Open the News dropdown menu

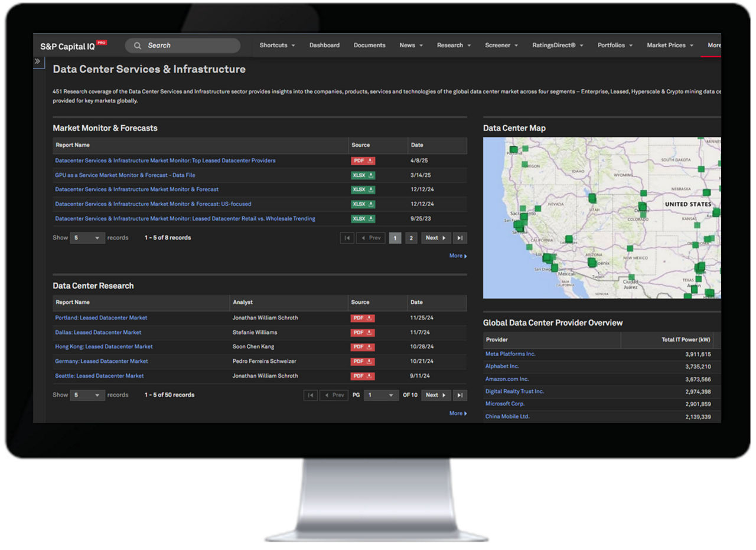coord(411,45)
